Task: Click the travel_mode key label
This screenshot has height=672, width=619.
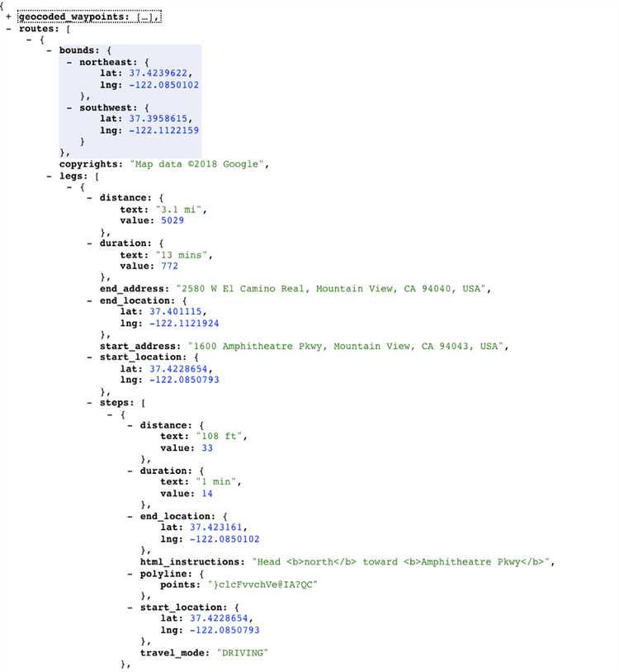Action: click(x=175, y=653)
